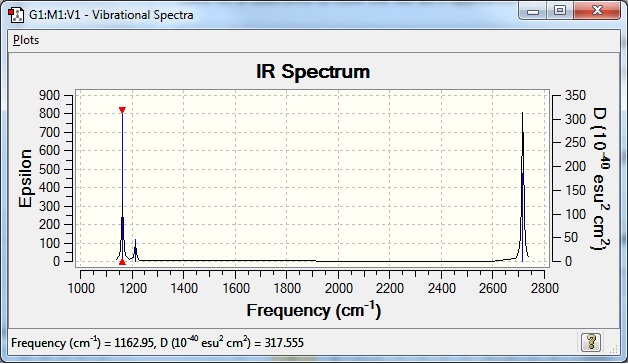The image size is (628, 364).
Task: Select the bottom red marker at the frequency axis
Action: [x=123, y=262]
